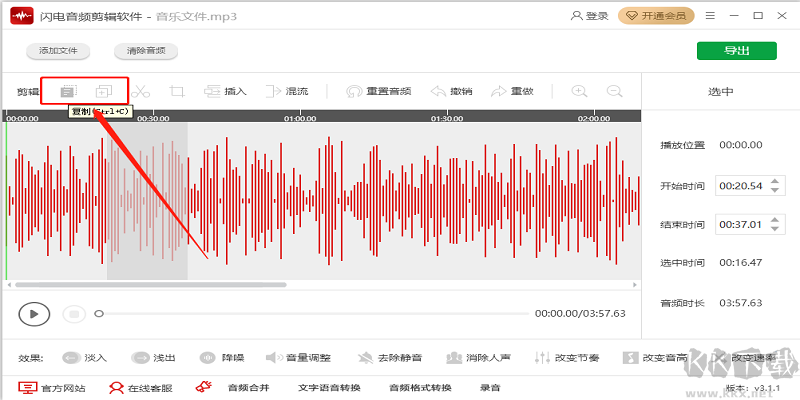This screenshot has width=800, height=400.
Task: Click the 撤销 undo button
Action: tap(452, 92)
